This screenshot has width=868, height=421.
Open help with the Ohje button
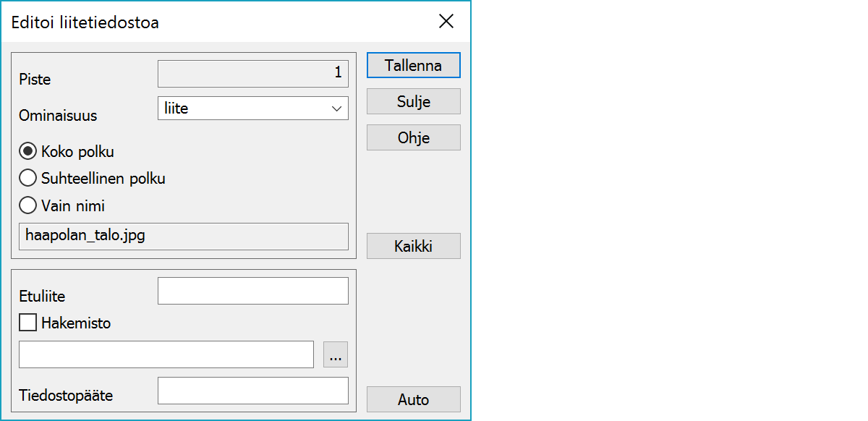413,137
